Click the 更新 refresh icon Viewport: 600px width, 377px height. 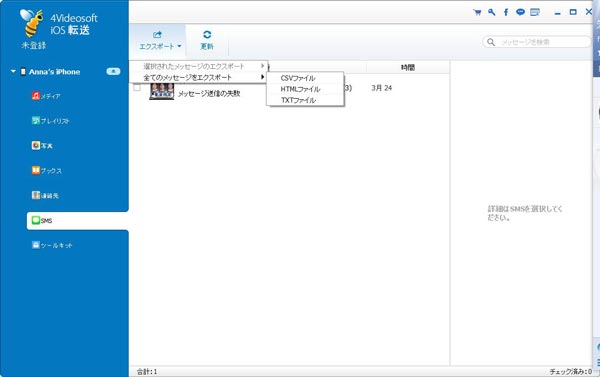point(207,35)
